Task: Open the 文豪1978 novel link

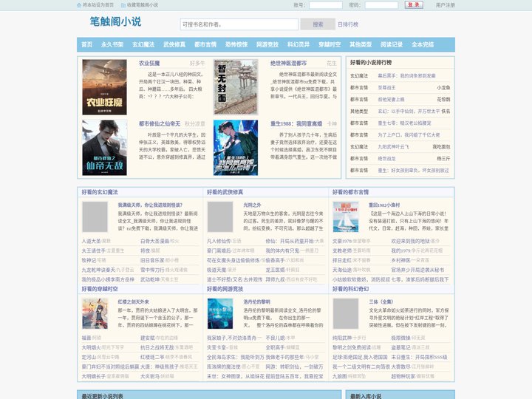Action: tap(342, 241)
